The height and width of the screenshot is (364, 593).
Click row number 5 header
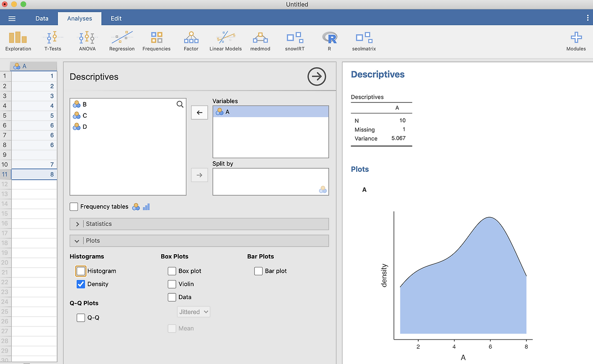(x=5, y=115)
